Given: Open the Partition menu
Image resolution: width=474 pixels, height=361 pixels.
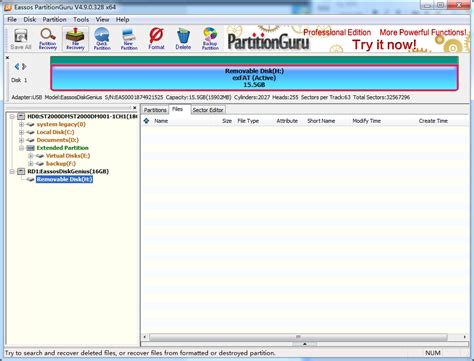Looking at the screenshot, I should tap(54, 20).
